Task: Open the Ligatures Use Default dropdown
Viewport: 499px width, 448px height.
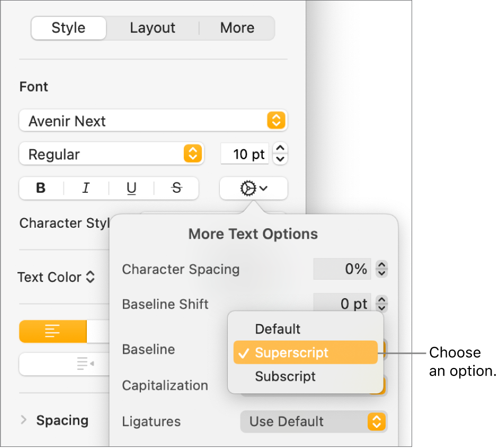Action: [314, 422]
